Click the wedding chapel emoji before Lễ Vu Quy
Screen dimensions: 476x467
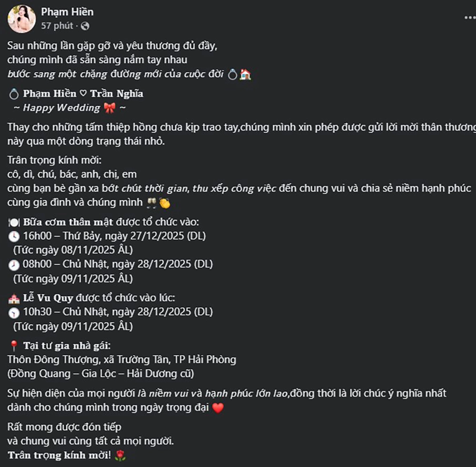pyautogui.click(x=14, y=299)
